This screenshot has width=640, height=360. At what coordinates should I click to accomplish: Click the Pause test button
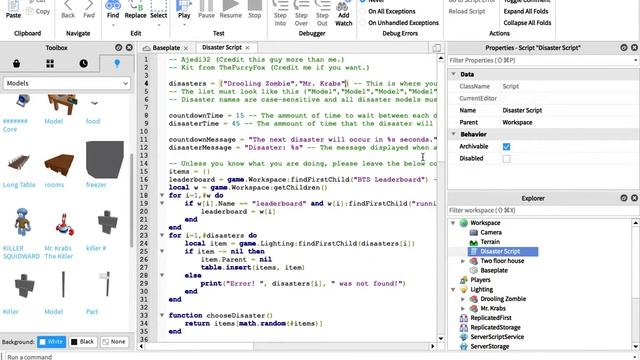(x=206, y=10)
